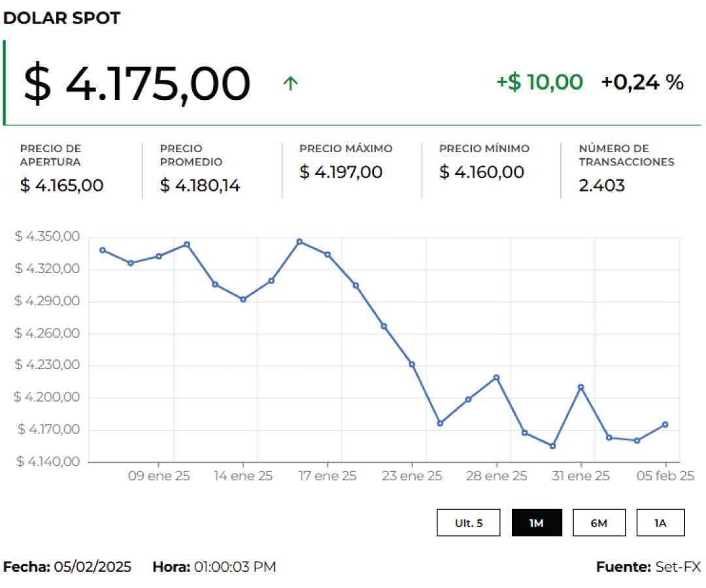Click the 09 ene 25 date label
Screen dimensions: 706x588
pyautogui.click(x=159, y=476)
